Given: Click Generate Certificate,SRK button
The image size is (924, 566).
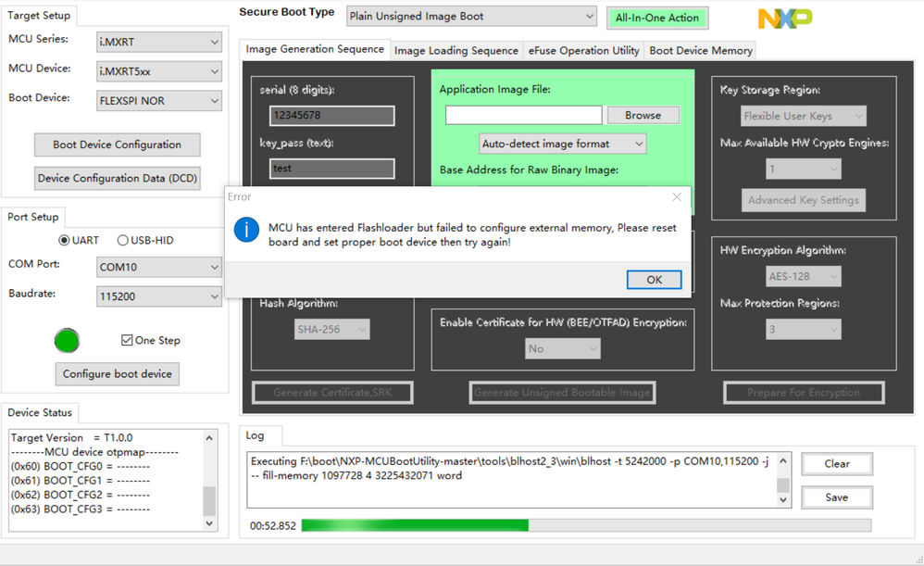Looking at the screenshot, I should click(x=332, y=393).
